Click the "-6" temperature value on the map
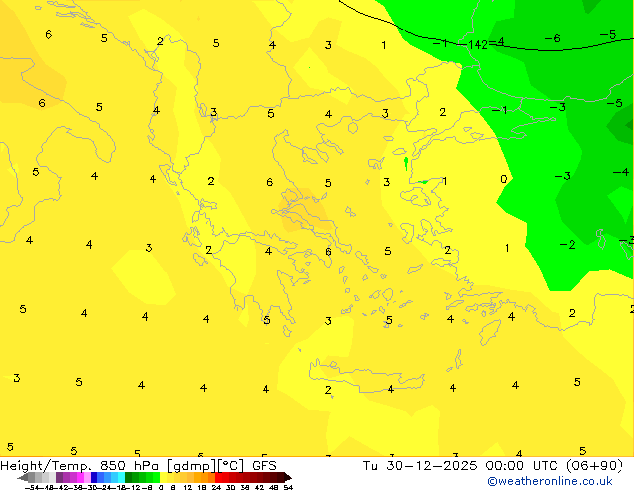 (x=553, y=38)
